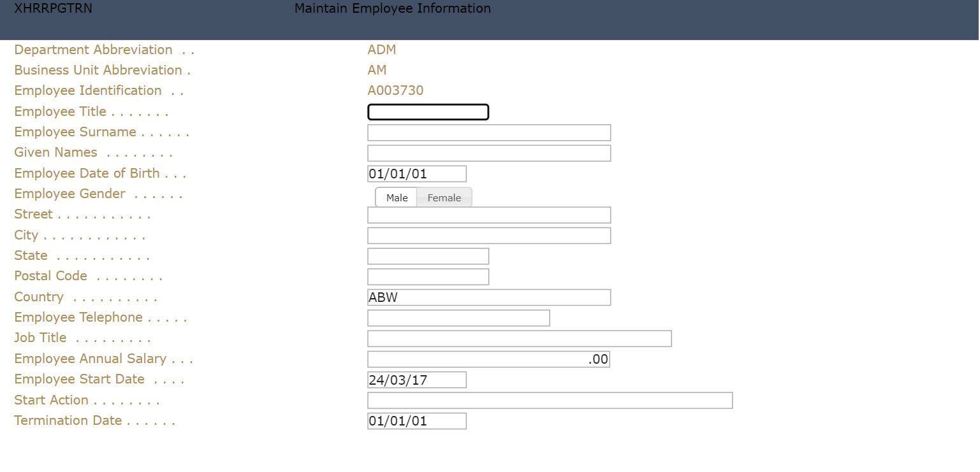The image size is (980, 472).
Task: Click the Termination Date field
Action: (417, 421)
